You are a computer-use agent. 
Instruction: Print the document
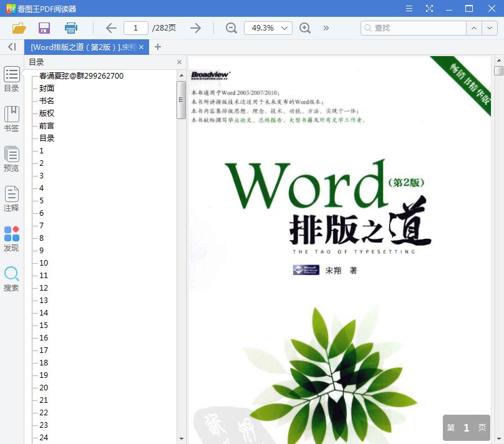coord(71,28)
